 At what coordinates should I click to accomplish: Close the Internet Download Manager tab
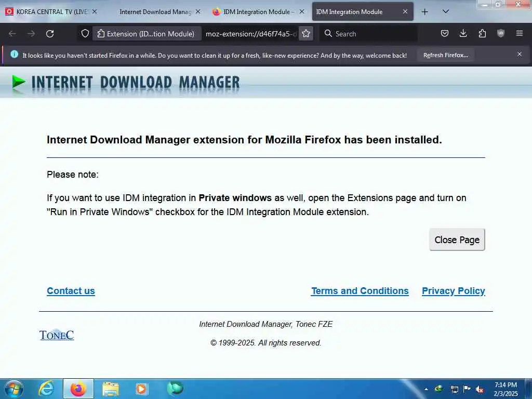pyautogui.click(x=198, y=11)
